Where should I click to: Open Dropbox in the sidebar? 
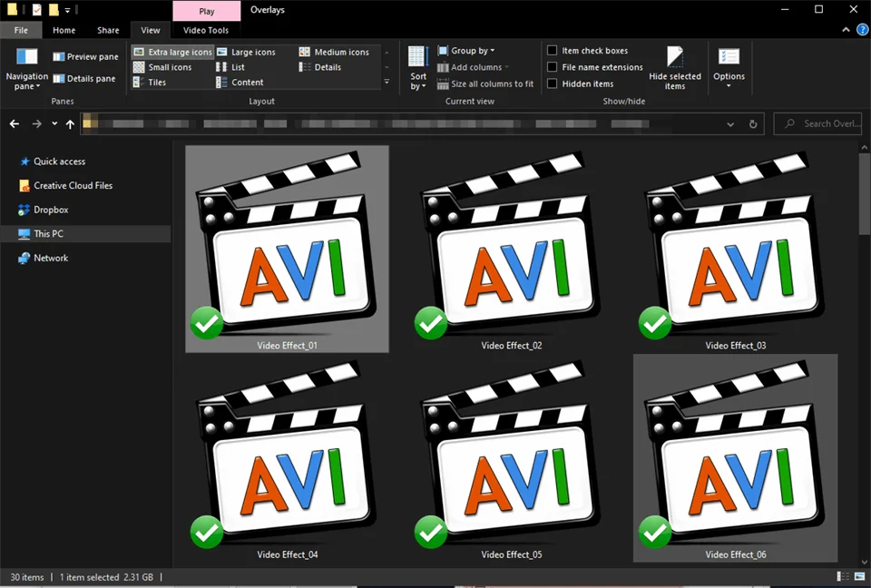point(51,210)
